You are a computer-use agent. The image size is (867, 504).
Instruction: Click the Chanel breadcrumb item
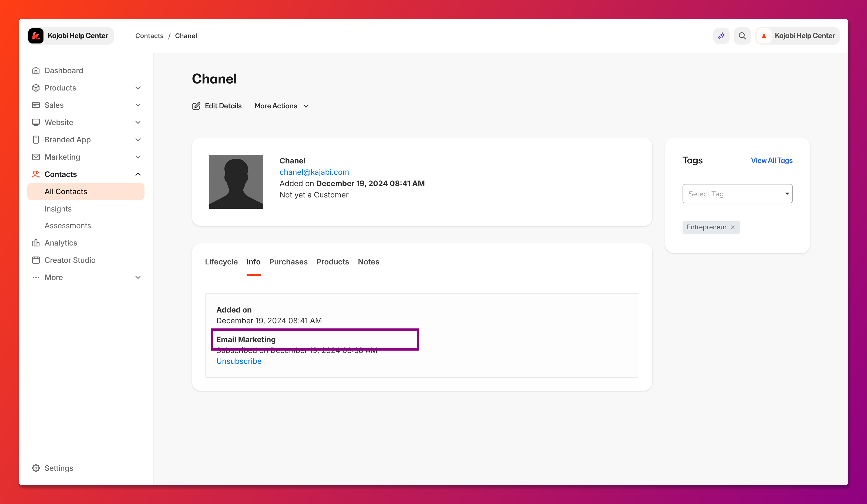[186, 36]
